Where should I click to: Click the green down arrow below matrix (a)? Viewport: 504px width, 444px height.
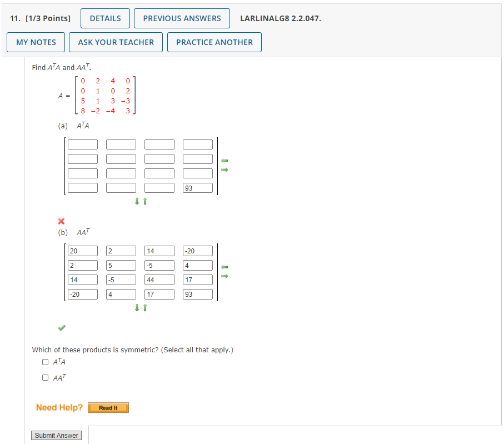point(137,201)
